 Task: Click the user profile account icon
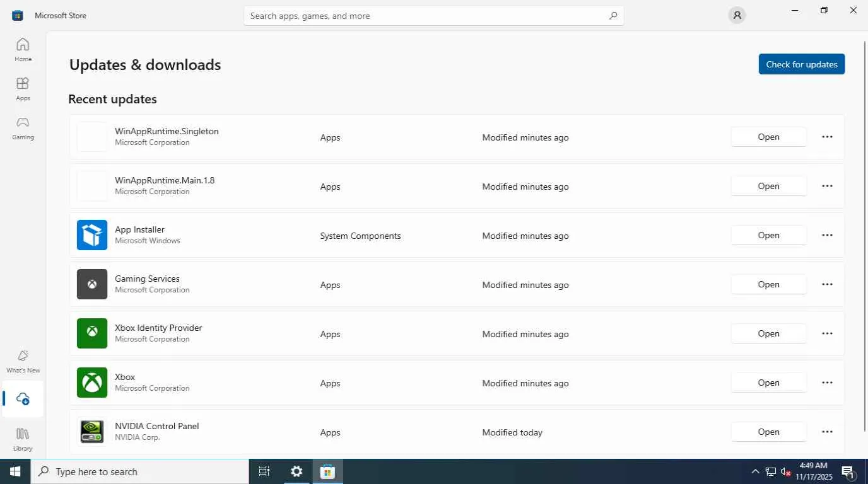pos(737,15)
